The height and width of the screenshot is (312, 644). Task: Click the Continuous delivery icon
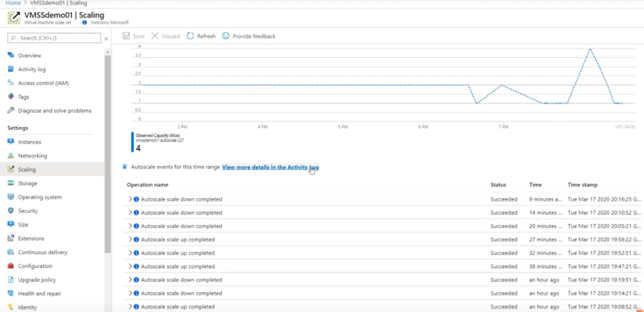11,252
